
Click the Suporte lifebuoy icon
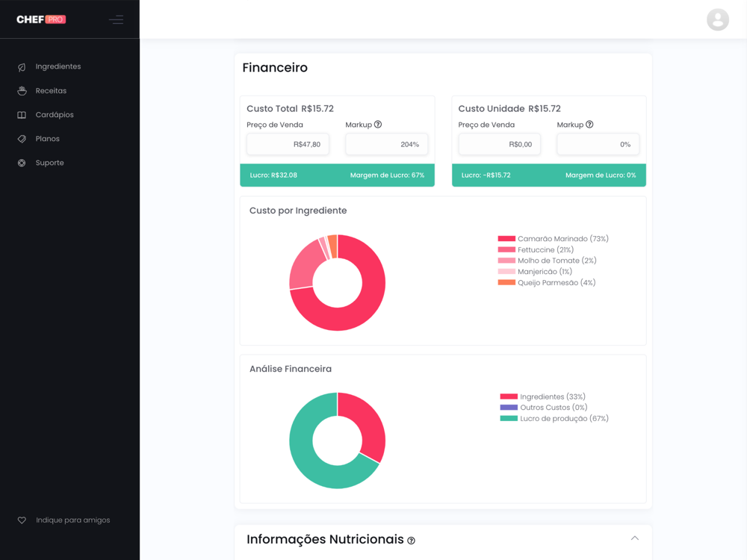click(22, 163)
